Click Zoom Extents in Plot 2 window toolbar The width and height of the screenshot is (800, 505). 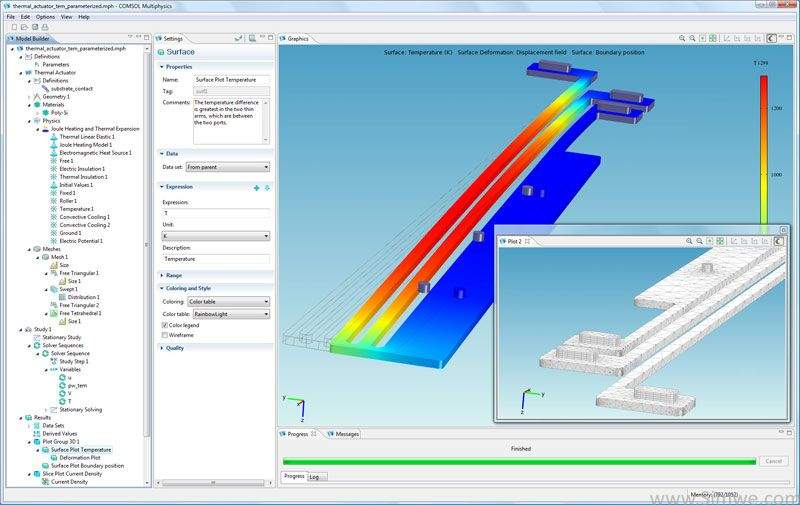tap(720, 241)
